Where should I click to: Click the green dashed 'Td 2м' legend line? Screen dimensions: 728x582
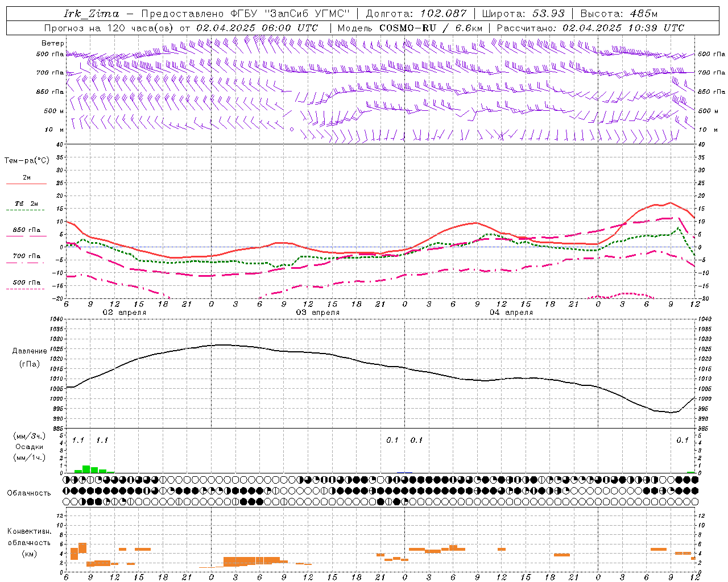click(x=26, y=210)
